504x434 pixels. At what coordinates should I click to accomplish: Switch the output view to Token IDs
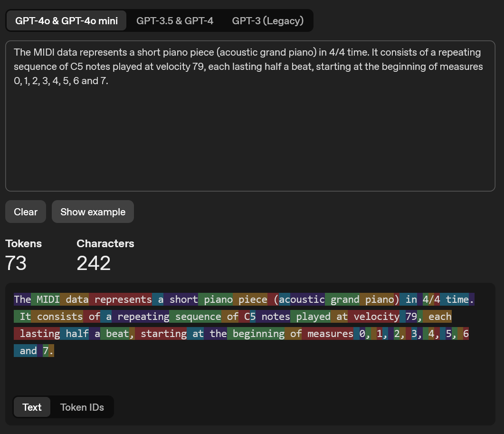point(82,407)
